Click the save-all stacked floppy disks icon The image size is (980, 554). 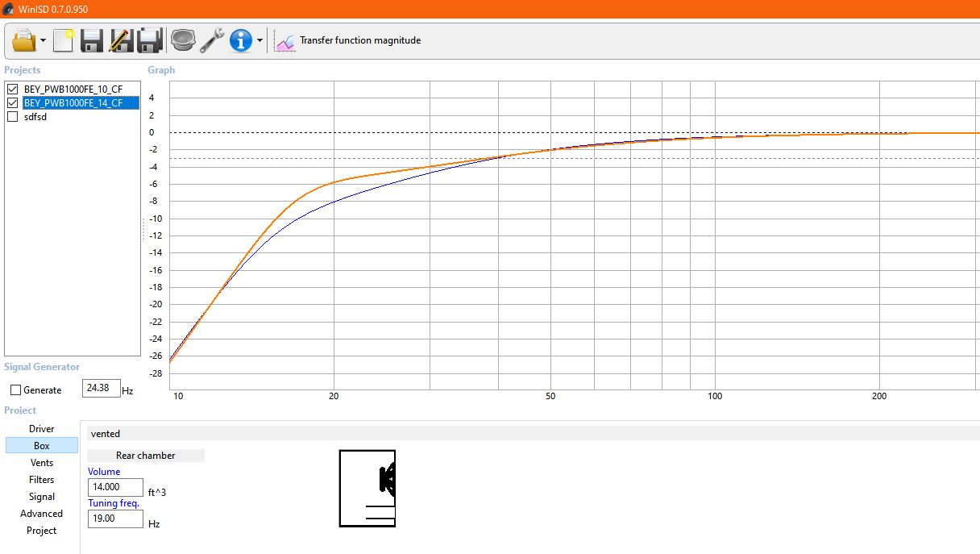click(x=150, y=40)
